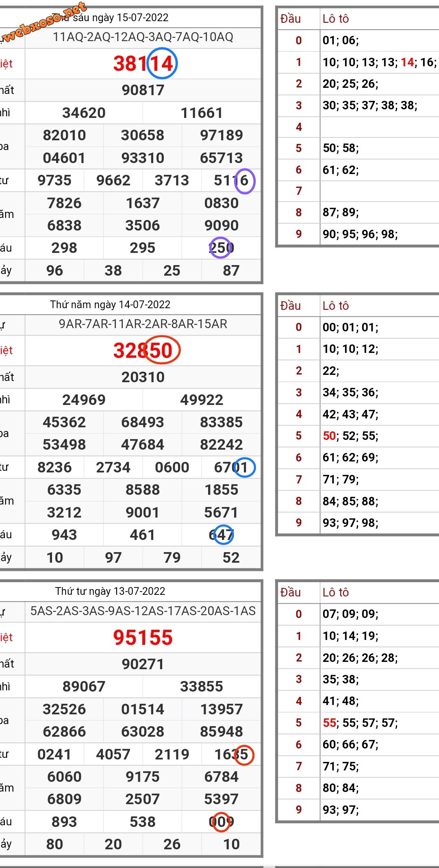
Task: Click the three-digit number 461
Action: (x=143, y=535)
